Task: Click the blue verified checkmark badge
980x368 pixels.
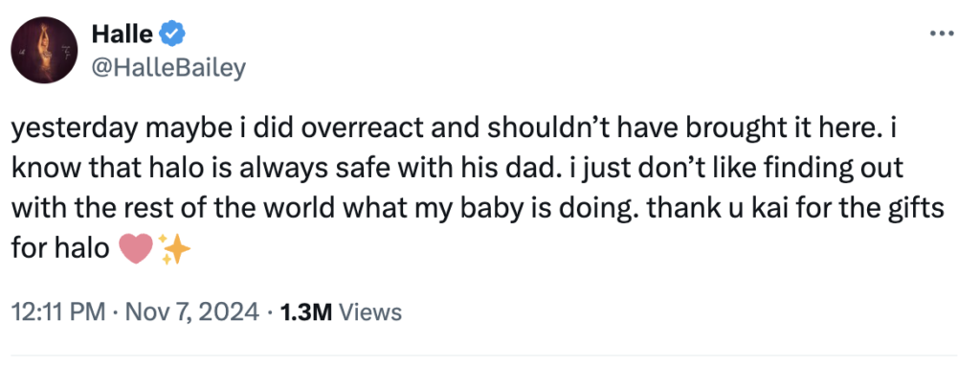Action: click(x=170, y=34)
